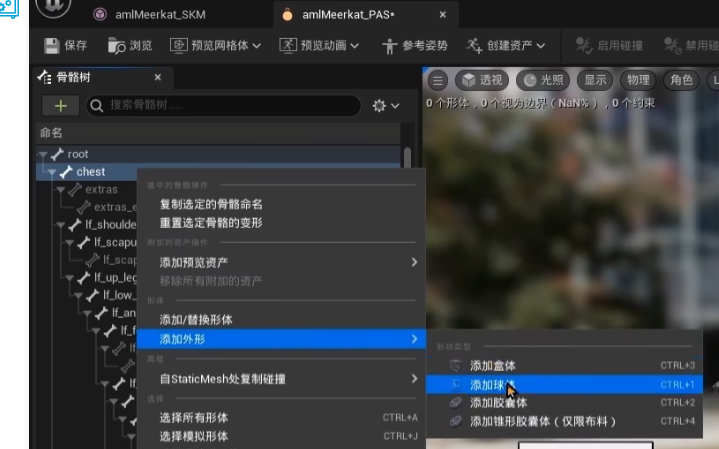Image resolution: width=719 pixels, height=449 pixels.
Task: Click the Browse (浏览) toolbar button
Action: [x=130, y=45]
